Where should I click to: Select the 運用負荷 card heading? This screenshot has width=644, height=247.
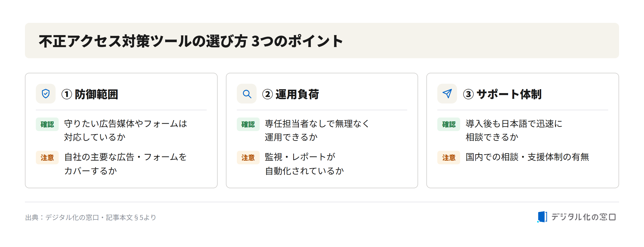297,94
